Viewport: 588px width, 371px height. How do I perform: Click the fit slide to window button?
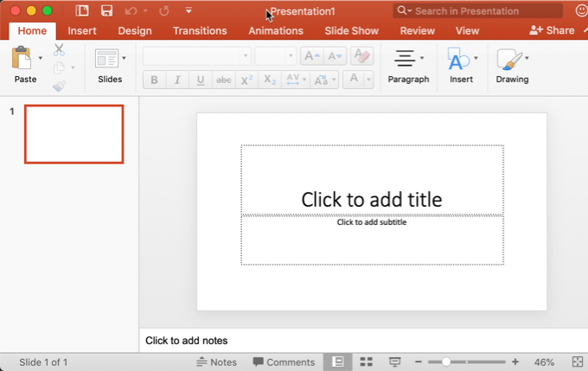[x=577, y=361]
